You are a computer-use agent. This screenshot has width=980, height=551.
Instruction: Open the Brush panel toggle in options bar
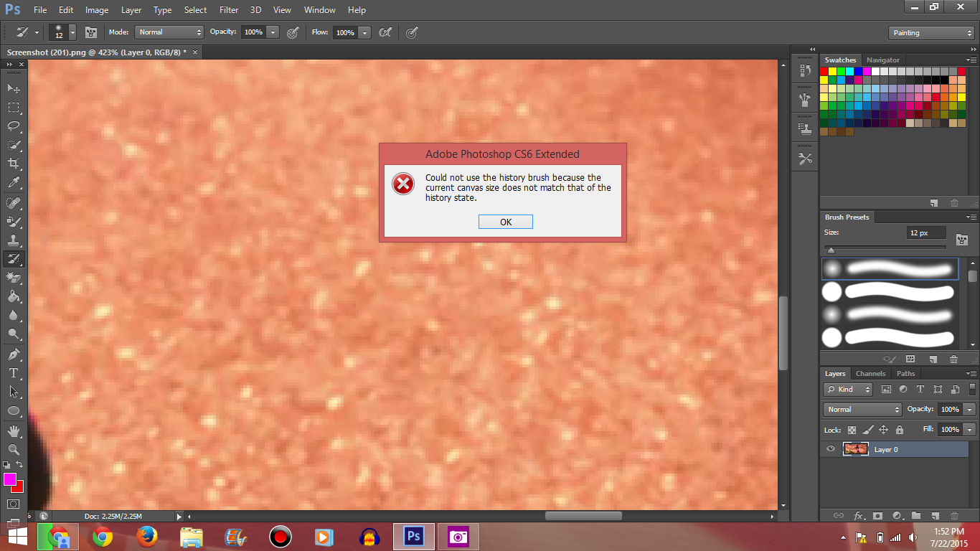click(x=91, y=32)
